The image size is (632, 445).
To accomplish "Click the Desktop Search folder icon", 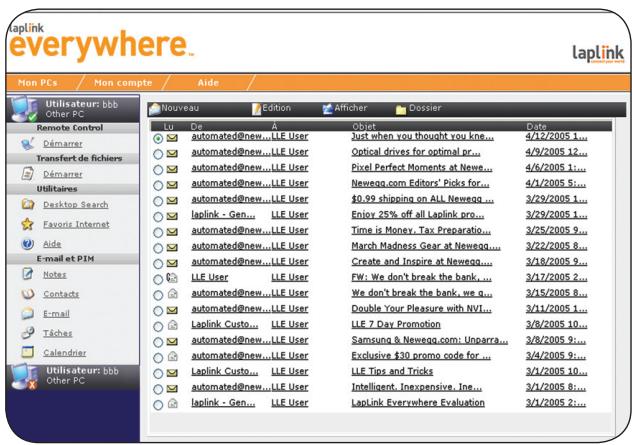I will pyautogui.click(x=27, y=204).
